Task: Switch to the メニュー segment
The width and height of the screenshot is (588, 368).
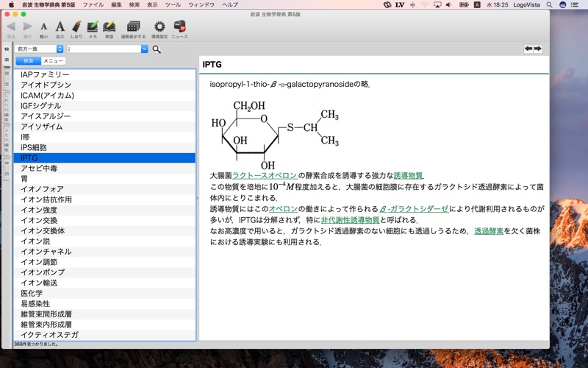Action: pos(53,61)
